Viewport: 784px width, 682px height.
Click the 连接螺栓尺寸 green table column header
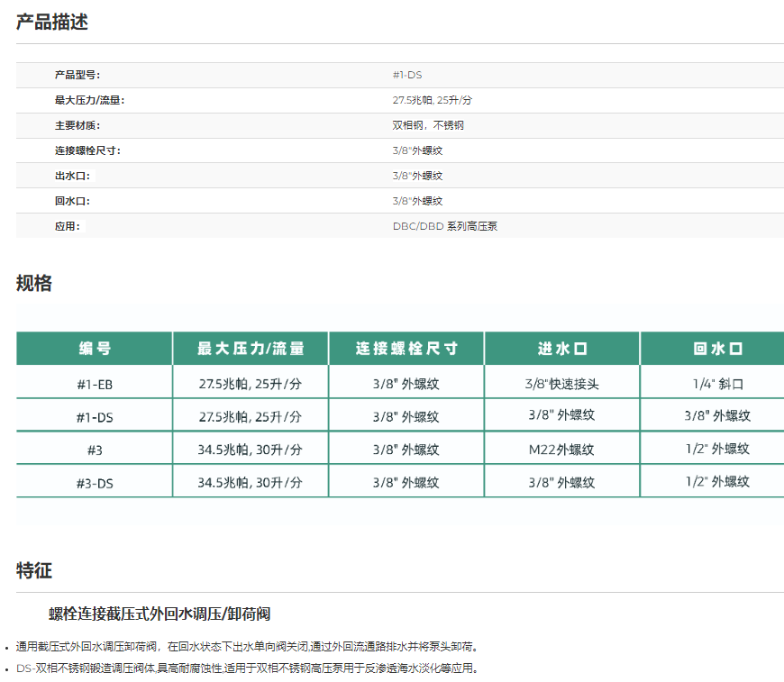coord(406,349)
